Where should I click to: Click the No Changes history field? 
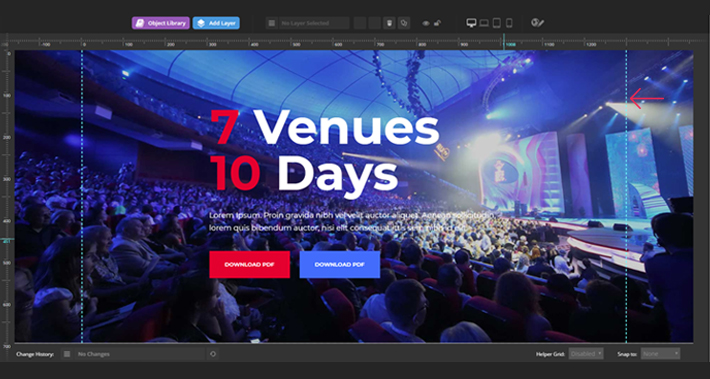coord(139,354)
